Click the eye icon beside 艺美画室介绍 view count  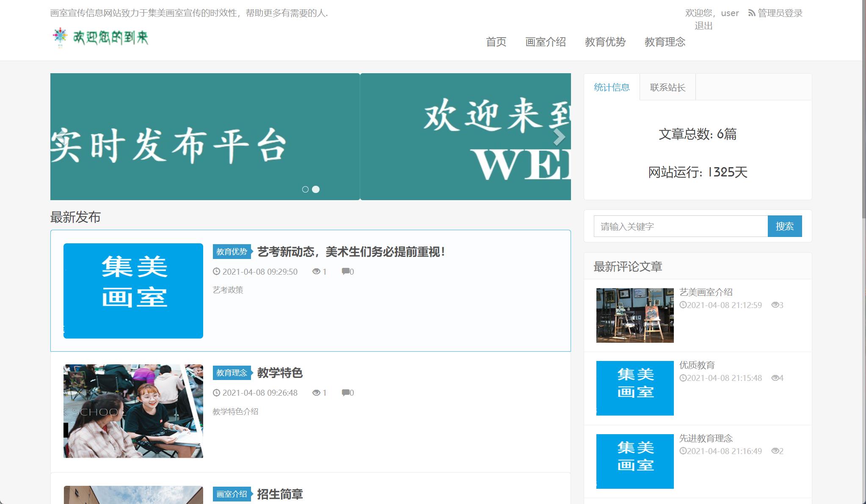pos(775,305)
